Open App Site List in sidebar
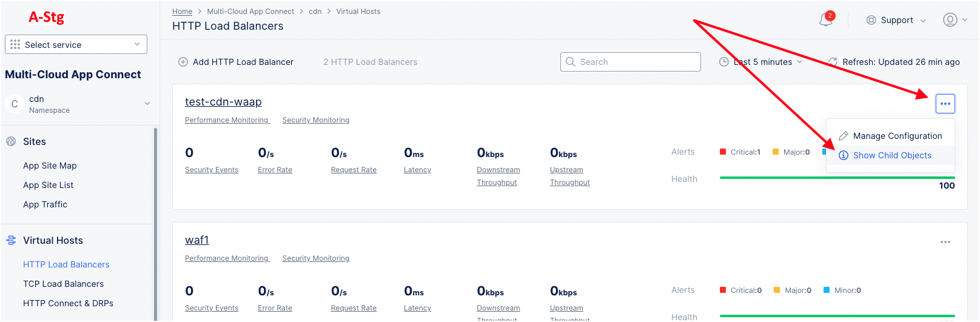This screenshot has width=980, height=322. [48, 185]
